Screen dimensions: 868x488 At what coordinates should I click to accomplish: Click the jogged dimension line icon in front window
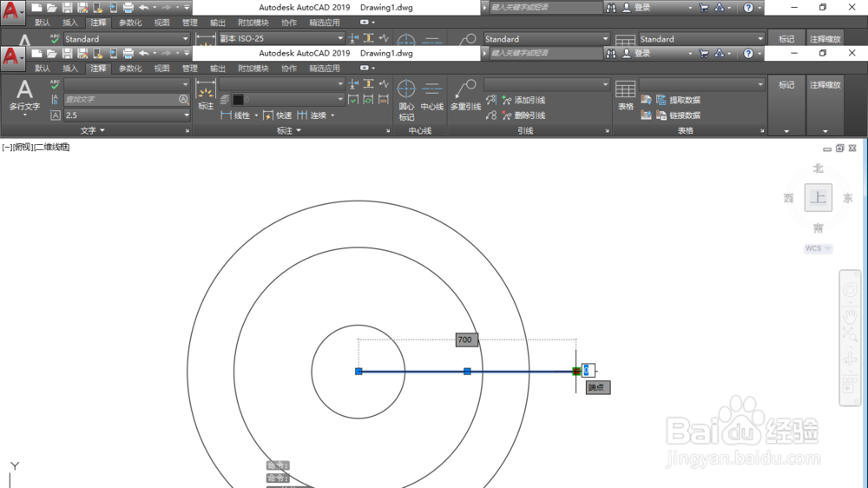point(384,84)
